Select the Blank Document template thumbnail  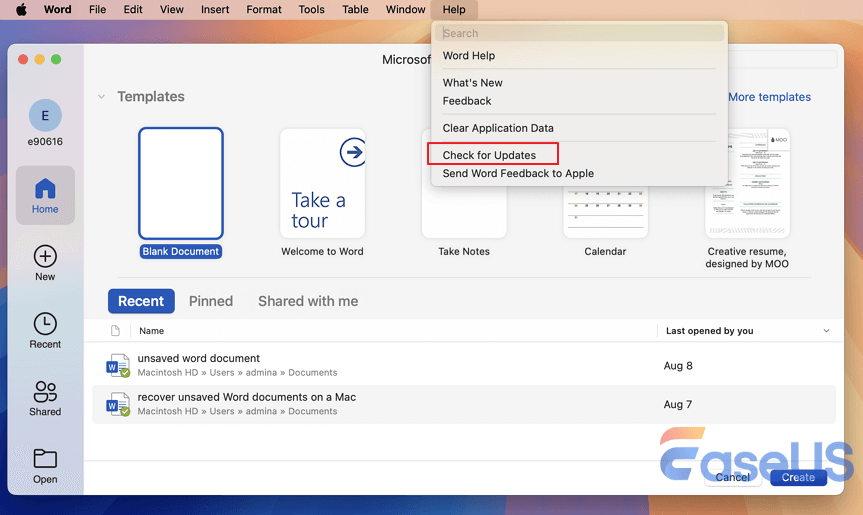click(x=181, y=183)
